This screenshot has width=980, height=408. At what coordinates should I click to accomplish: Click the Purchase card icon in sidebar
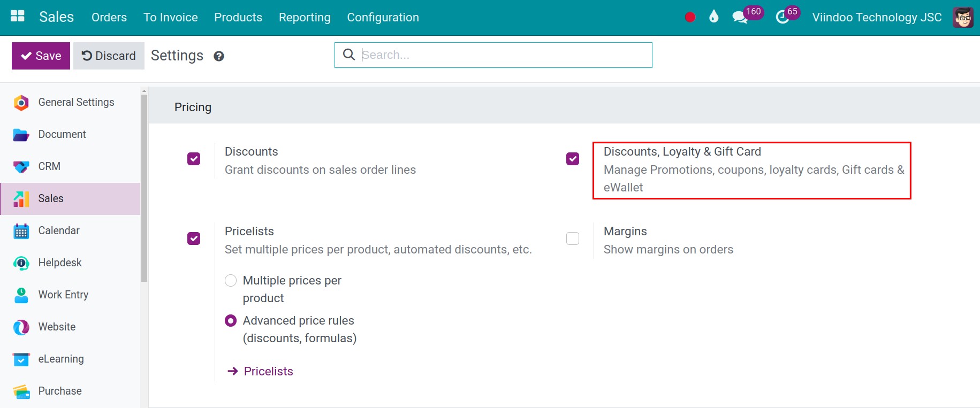pyautogui.click(x=21, y=391)
